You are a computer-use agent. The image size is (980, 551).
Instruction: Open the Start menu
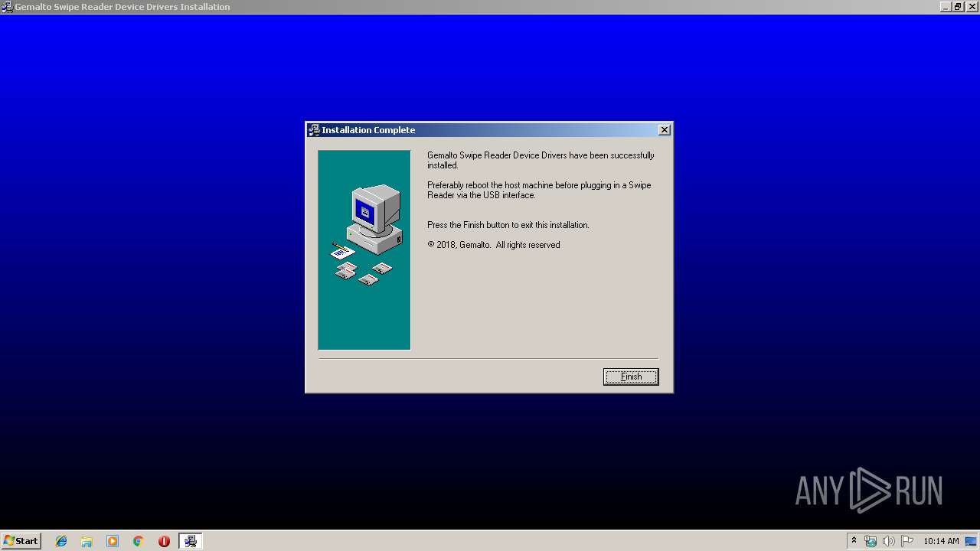pos(21,541)
